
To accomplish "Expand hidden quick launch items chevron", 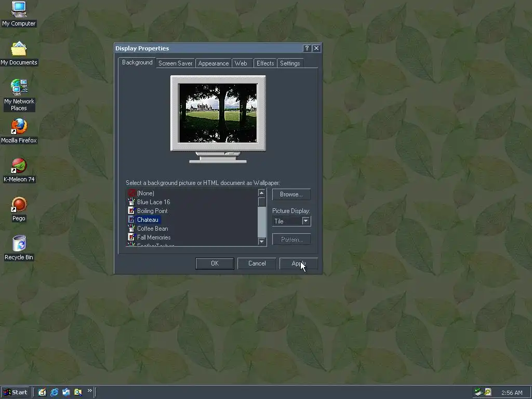I will click(x=89, y=391).
